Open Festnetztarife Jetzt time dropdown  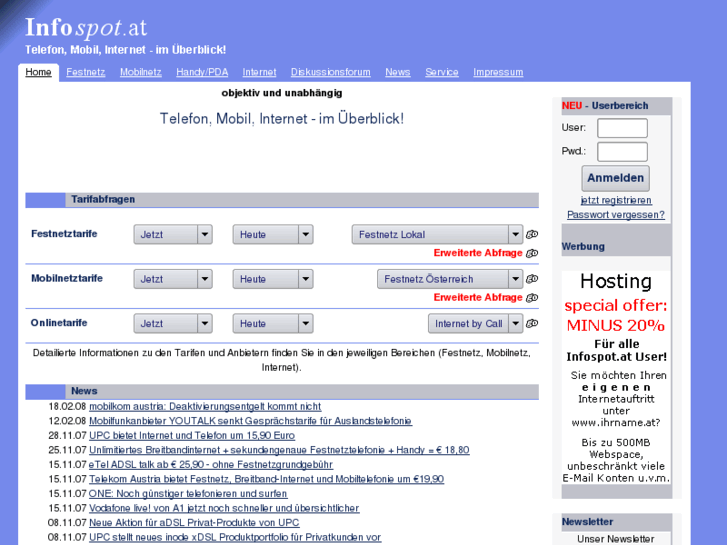[x=173, y=235]
